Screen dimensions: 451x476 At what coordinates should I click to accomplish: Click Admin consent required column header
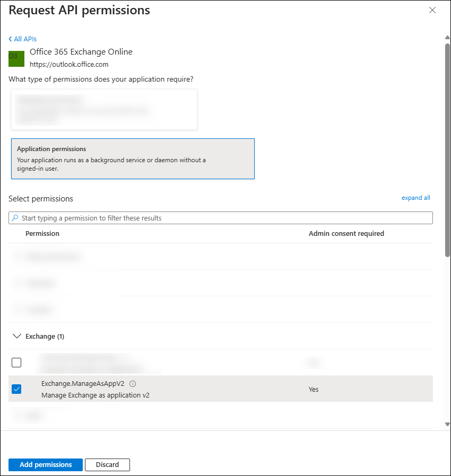[x=346, y=233]
